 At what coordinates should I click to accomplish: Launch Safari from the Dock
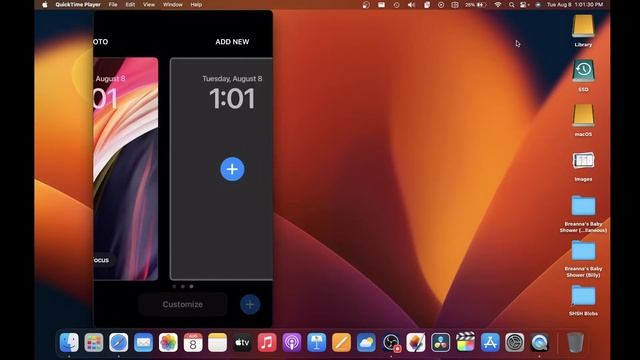click(x=119, y=342)
